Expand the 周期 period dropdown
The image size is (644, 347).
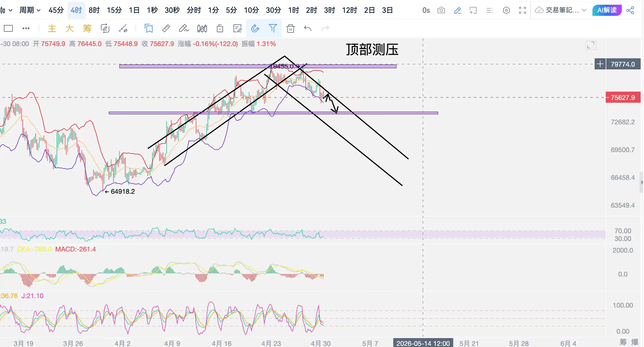(x=30, y=10)
